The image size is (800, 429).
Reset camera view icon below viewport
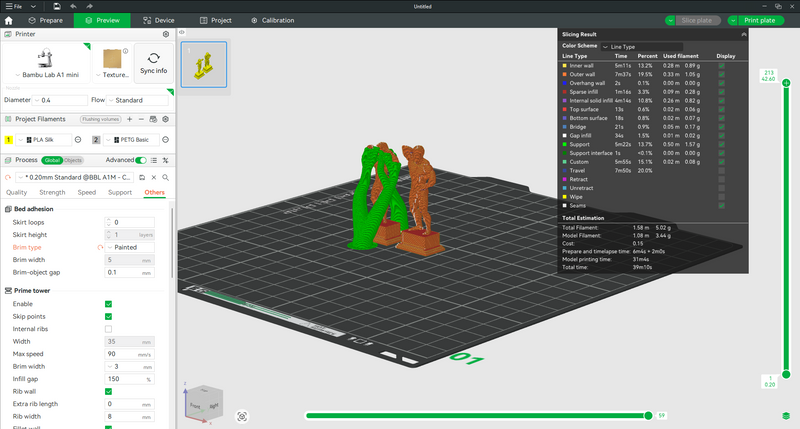tap(242, 417)
